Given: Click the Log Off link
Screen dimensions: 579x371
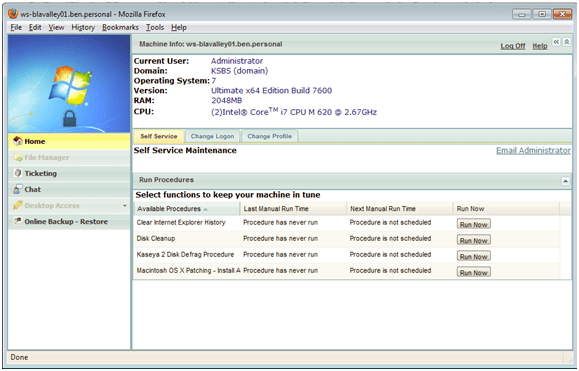Looking at the screenshot, I should tap(513, 46).
